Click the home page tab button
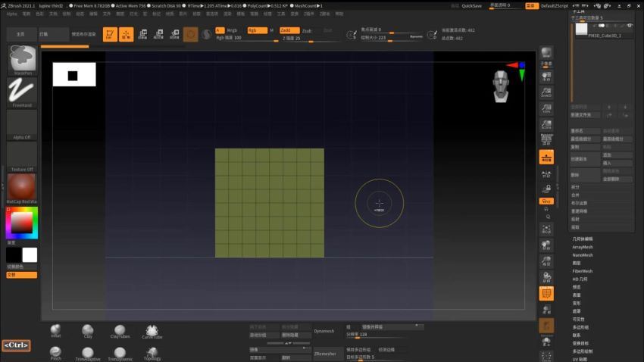This screenshot has height=362, width=644. 21,34
